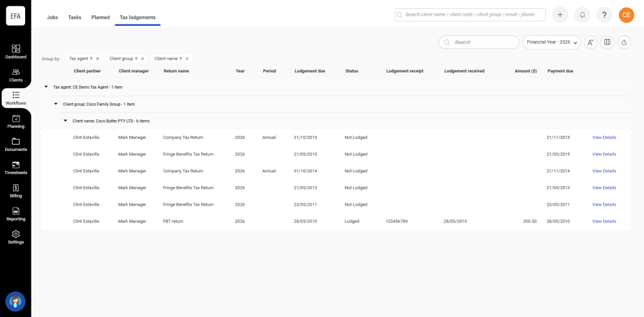Remove the Tax agent grouping chip
644x317 pixels.
[x=97, y=58]
